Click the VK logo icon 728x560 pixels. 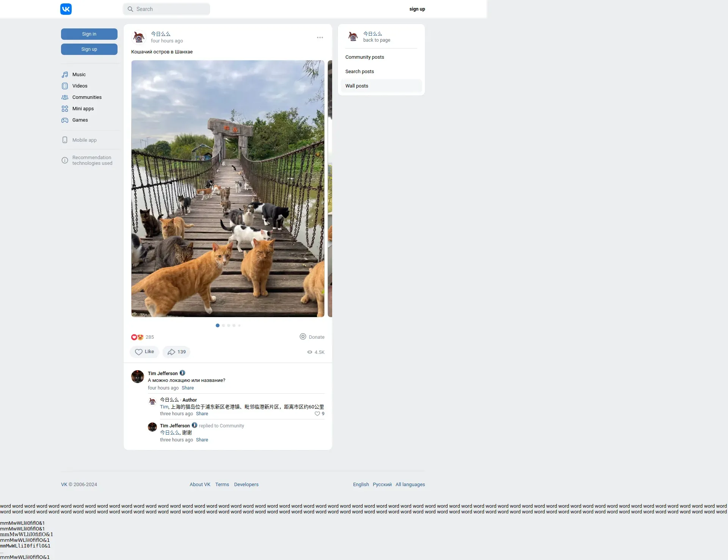click(66, 9)
